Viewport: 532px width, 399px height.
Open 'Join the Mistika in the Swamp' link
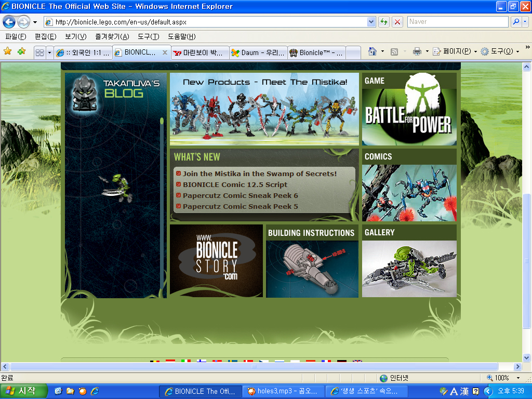(260, 174)
